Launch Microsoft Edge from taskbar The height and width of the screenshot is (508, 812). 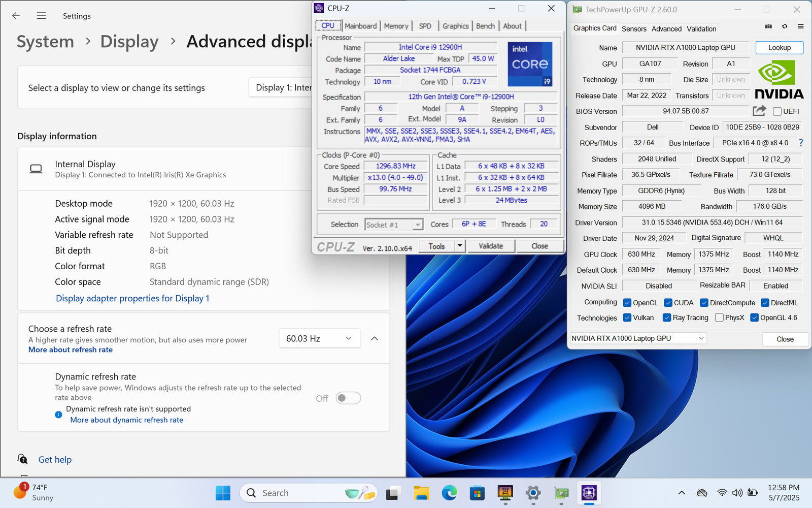tap(449, 493)
